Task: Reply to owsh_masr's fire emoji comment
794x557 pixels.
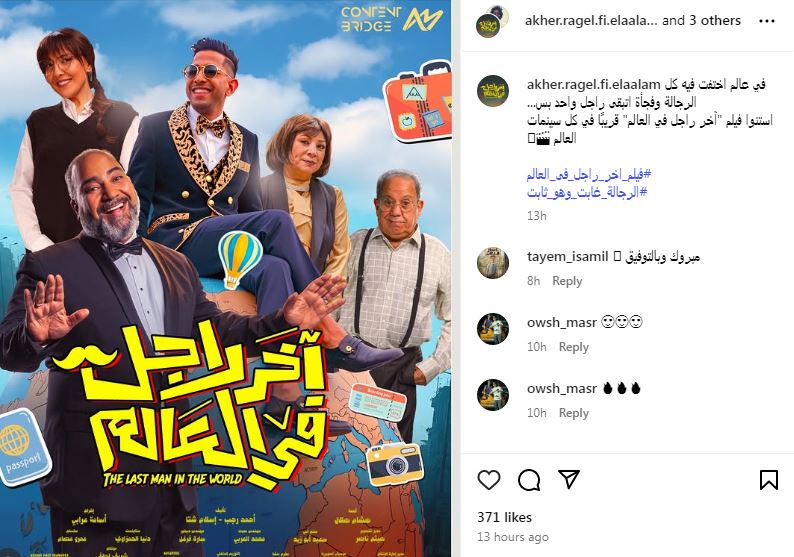Action: [573, 413]
